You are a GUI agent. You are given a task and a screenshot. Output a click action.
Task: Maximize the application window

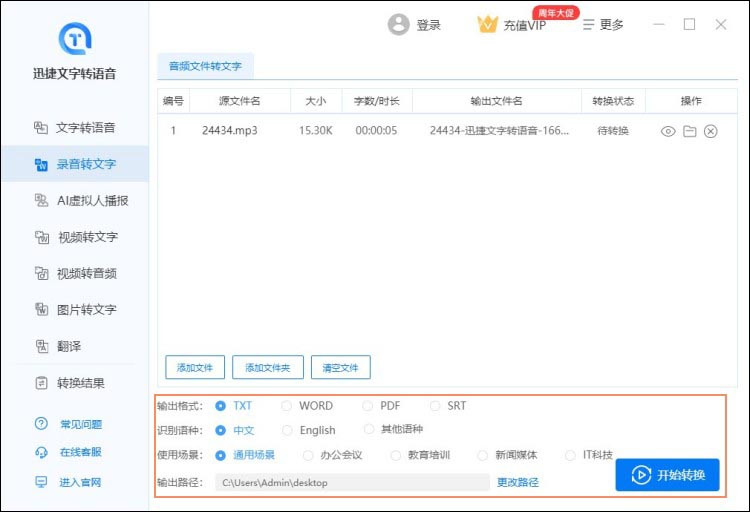(x=689, y=24)
